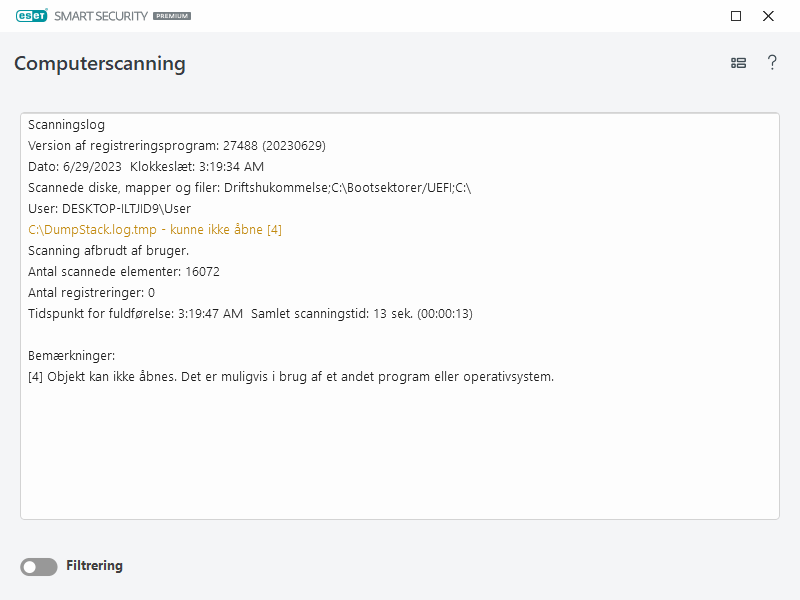Screen dimensions: 800x600
Task: Click the Bemærkninger label
Action: 72,356
